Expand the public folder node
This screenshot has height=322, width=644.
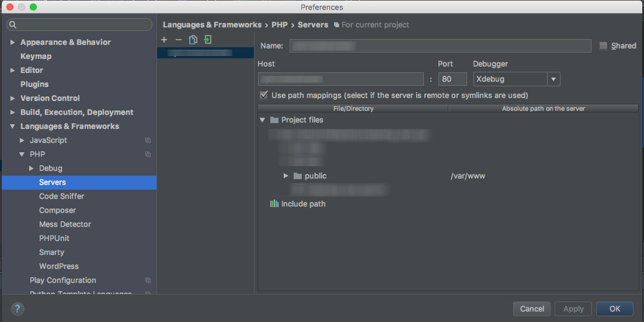pyautogui.click(x=286, y=176)
